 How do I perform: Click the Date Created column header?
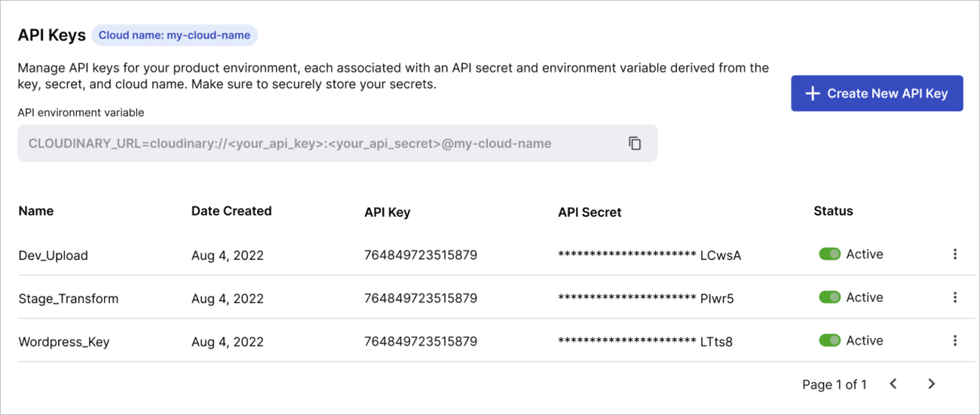pyautogui.click(x=231, y=211)
